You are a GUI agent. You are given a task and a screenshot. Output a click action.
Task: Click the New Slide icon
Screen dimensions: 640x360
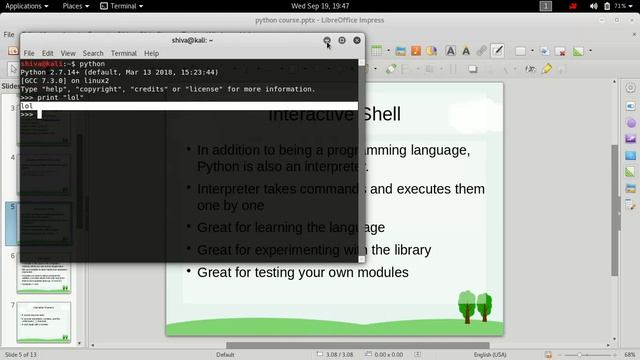[520, 51]
